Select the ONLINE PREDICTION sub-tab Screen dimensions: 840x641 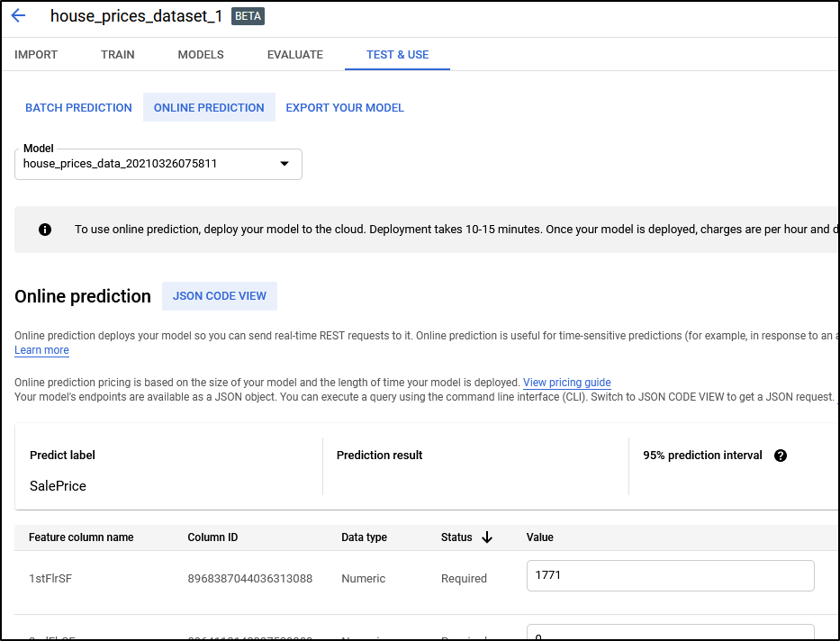tap(209, 108)
